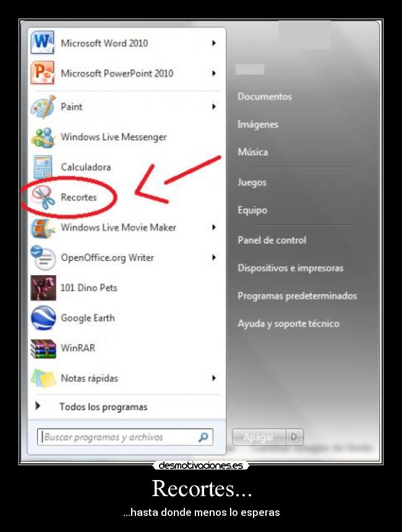The image size is (402, 532).
Task: Open the Microsoft Word 2010 icon
Action: 43,43
